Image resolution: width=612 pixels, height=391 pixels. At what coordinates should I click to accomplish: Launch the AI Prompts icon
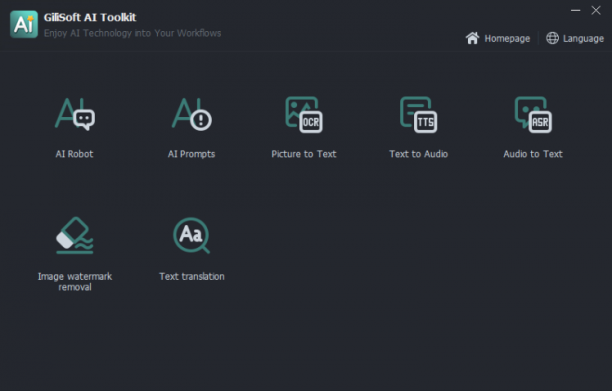192,114
